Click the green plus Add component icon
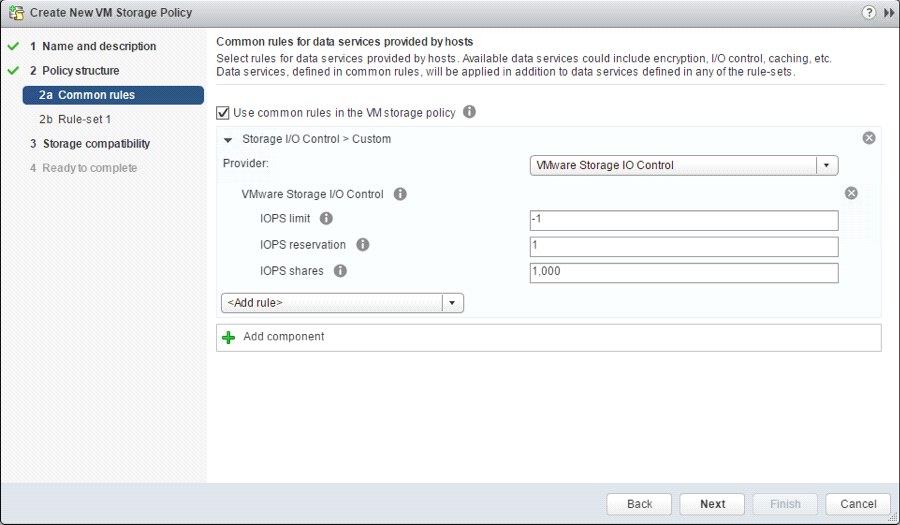Viewport: 900px width, 525px height. coord(229,338)
